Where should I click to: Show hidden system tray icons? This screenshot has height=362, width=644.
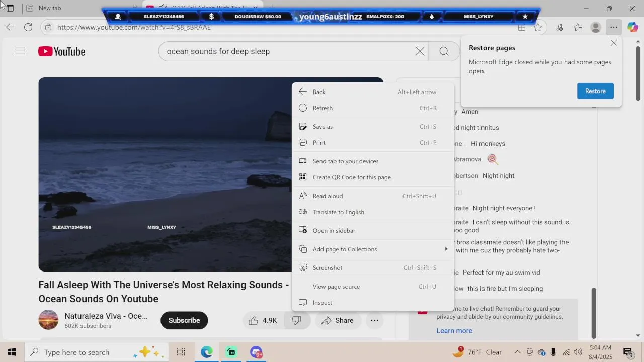517,352
